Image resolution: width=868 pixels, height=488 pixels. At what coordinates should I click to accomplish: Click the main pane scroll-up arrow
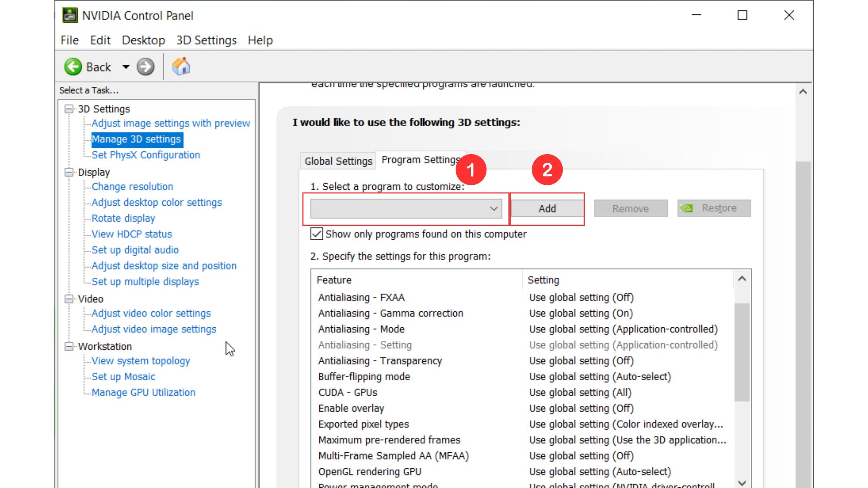click(x=803, y=92)
